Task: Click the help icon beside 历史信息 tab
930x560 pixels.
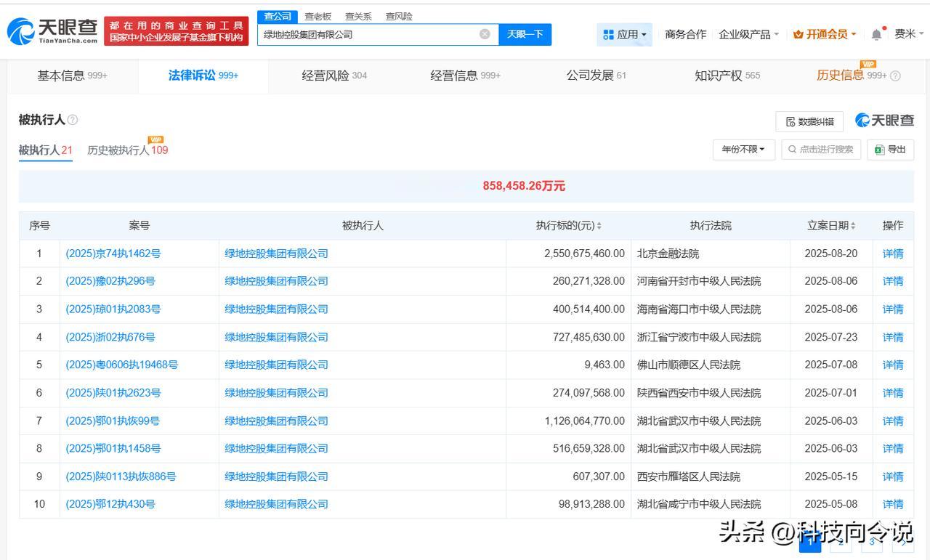Action: tap(895, 76)
